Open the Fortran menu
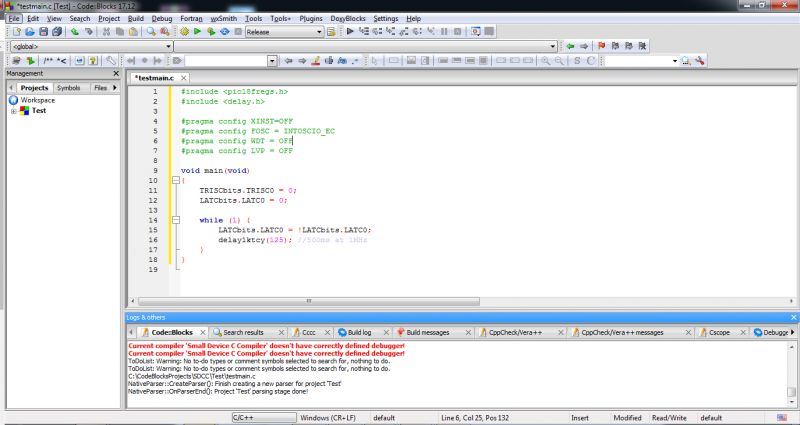The height and width of the screenshot is (425, 800). pos(190,18)
